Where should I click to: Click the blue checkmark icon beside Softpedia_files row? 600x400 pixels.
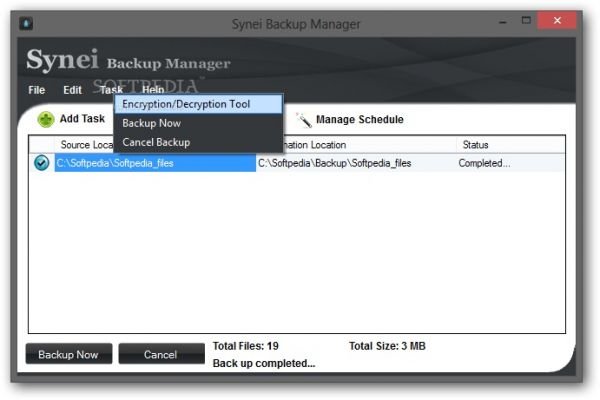point(42,163)
